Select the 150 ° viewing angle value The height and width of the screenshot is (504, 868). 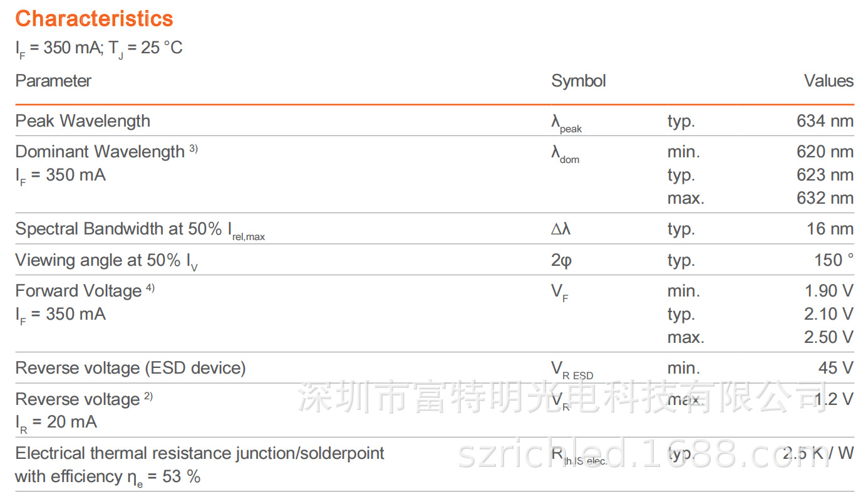(834, 260)
